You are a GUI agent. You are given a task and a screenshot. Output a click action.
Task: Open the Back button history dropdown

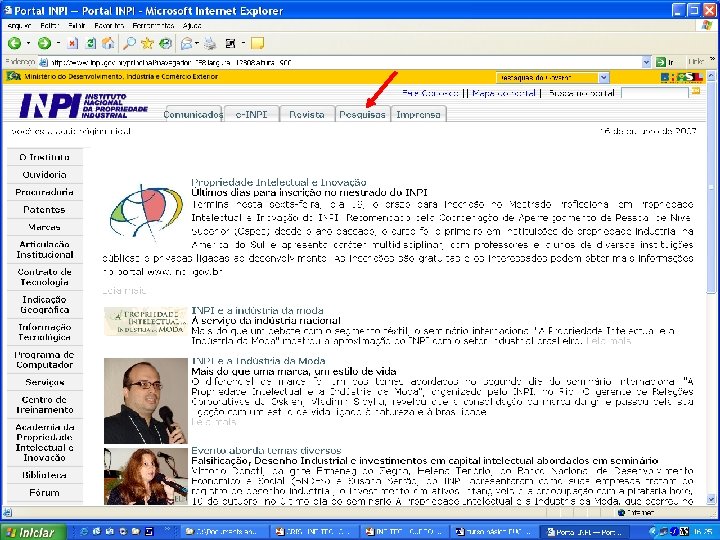(28, 43)
